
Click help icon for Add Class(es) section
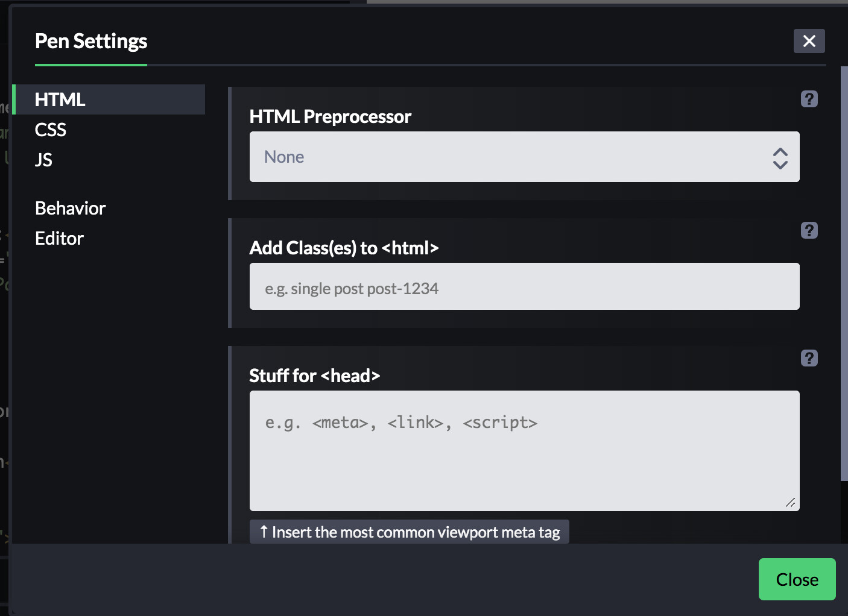(x=809, y=230)
